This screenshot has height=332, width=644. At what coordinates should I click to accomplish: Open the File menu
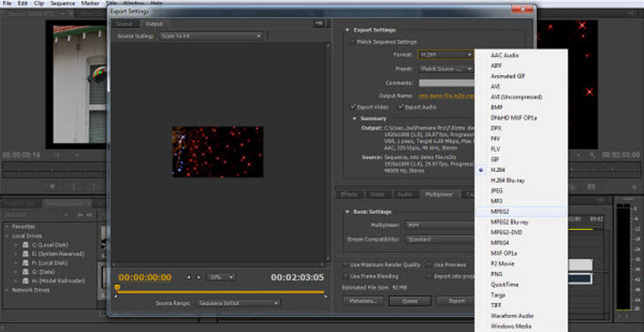(x=7, y=3)
